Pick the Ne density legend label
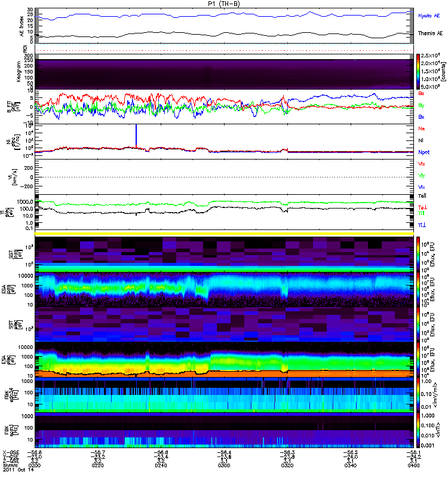The width and height of the screenshot is (448, 478). (x=421, y=128)
